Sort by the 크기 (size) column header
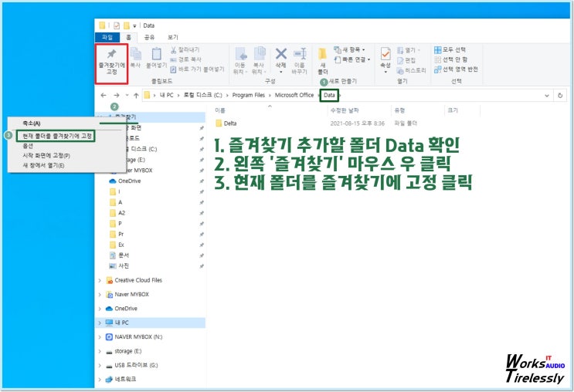The width and height of the screenshot is (574, 392). click(453, 110)
